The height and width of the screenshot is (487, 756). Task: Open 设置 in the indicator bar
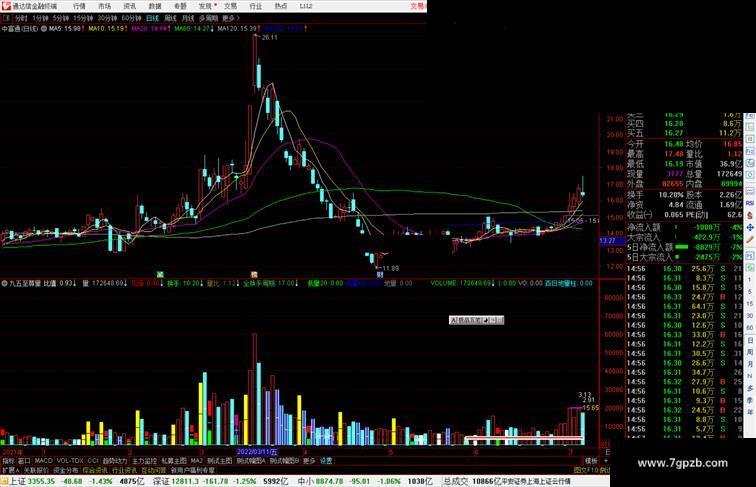[326, 461]
